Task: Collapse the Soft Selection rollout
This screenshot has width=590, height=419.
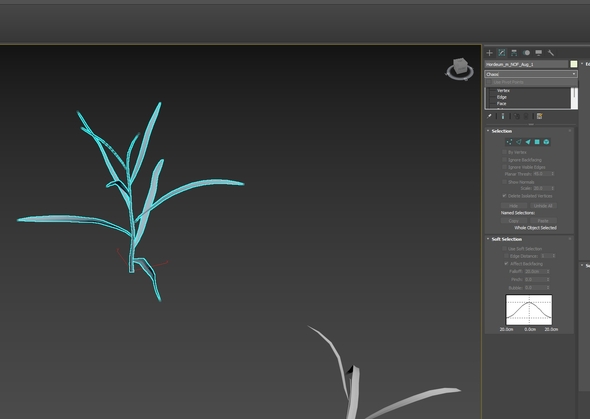Action: click(506, 239)
